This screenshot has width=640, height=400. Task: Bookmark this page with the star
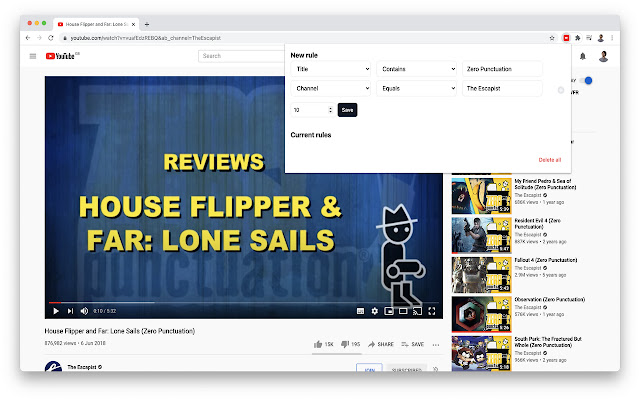tap(552, 38)
